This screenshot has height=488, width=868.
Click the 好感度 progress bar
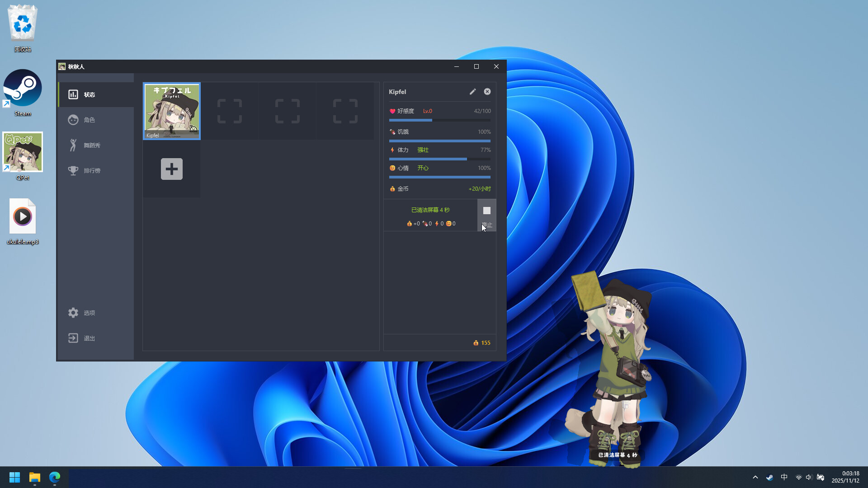(x=439, y=120)
